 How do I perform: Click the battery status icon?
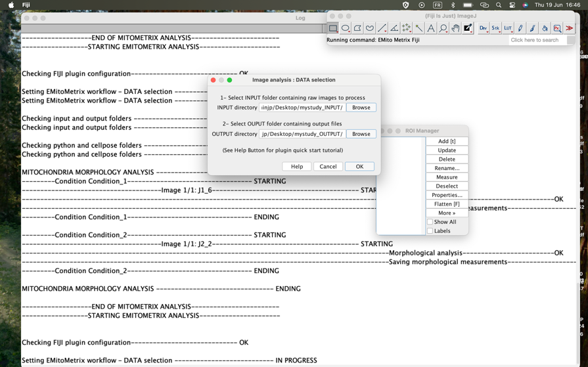coord(468,5)
